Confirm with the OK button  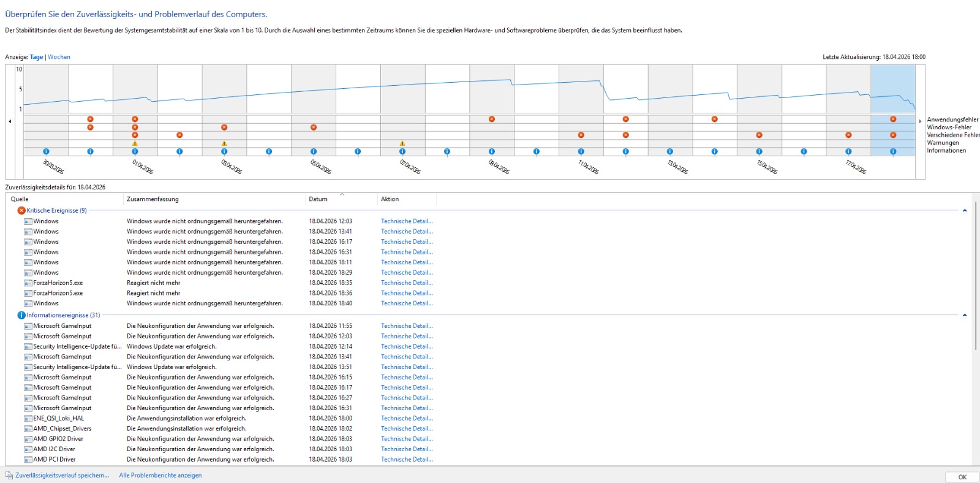pos(962,477)
